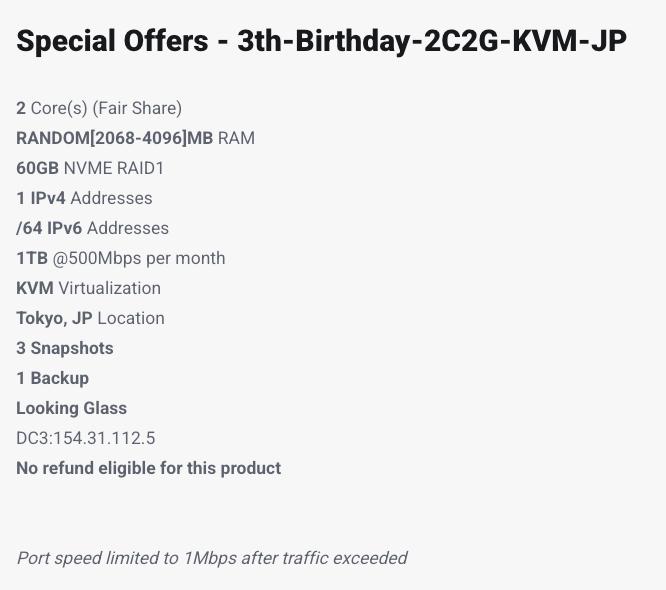The width and height of the screenshot is (666, 590).
Task: Click the word "Location"
Action: 131,318
